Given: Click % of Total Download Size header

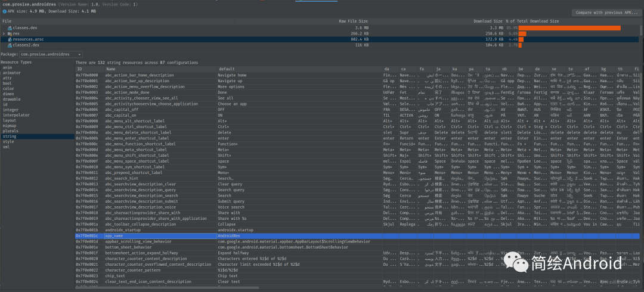Looking at the screenshot, I should coord(532,21).
